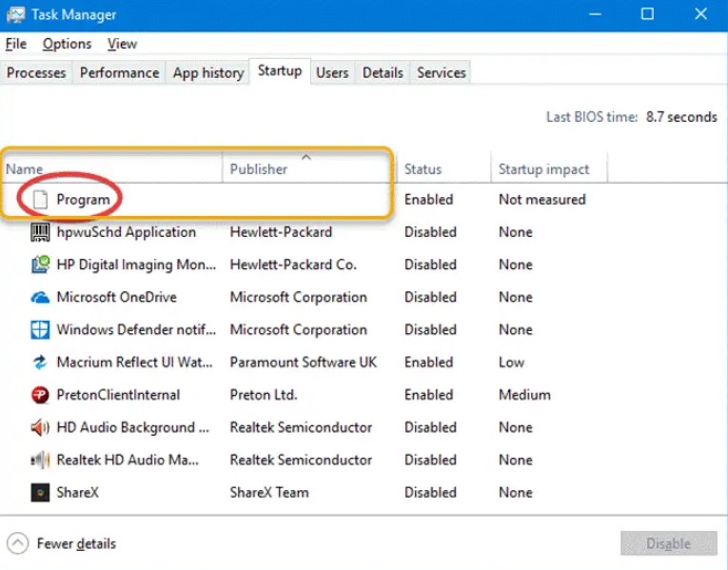Click the red PretonClientInternal icon
The height and width of the screenshot is (570, 728).
[x=40, y=395]
